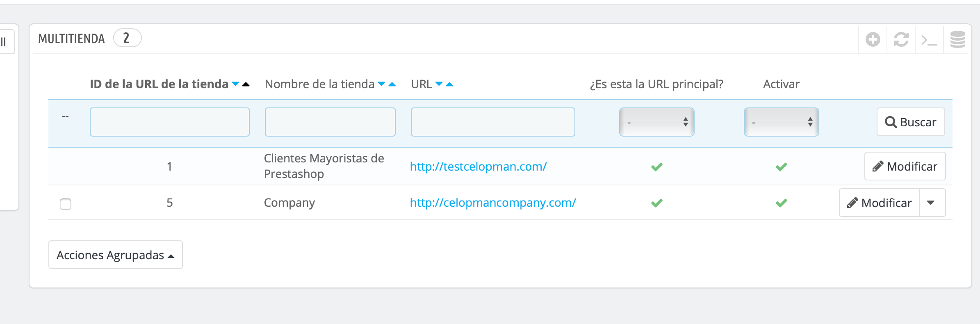Image resolution: width=980 pixels, height=324 pixels.
Task: Toggle main URL checkmark for testcelopman row
Action: coord(657,167)
